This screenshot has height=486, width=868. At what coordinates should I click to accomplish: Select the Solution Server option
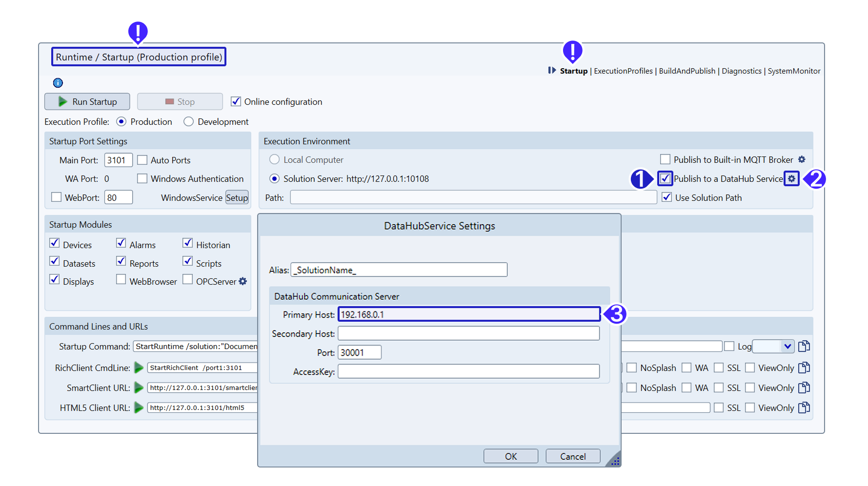point(275,178)
